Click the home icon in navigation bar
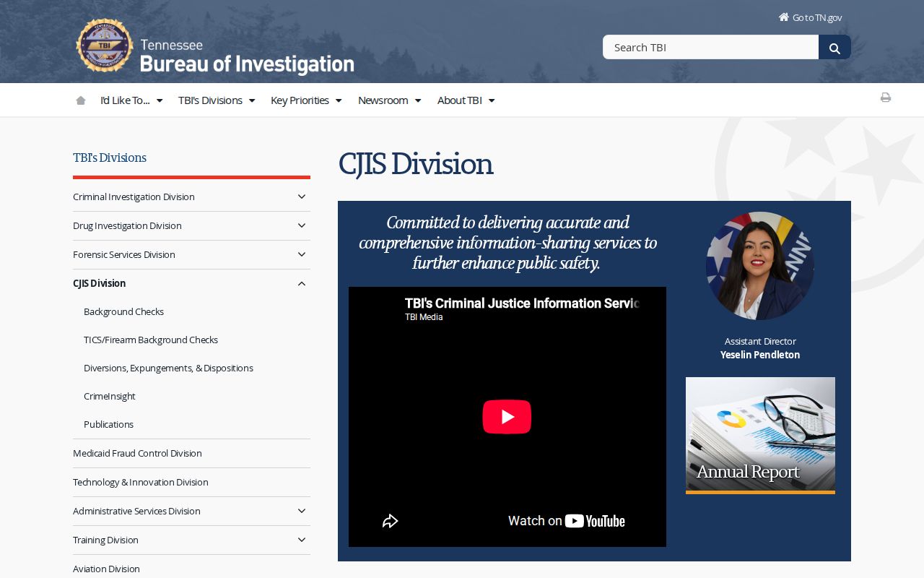This screenshot has height=578, width=924. click(81, 100)
